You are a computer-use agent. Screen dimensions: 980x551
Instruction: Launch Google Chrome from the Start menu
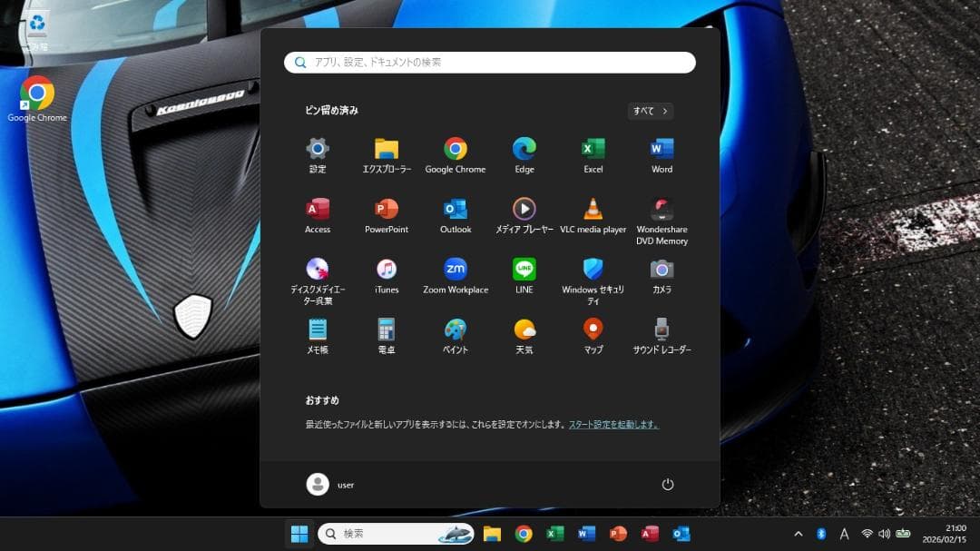455,156
